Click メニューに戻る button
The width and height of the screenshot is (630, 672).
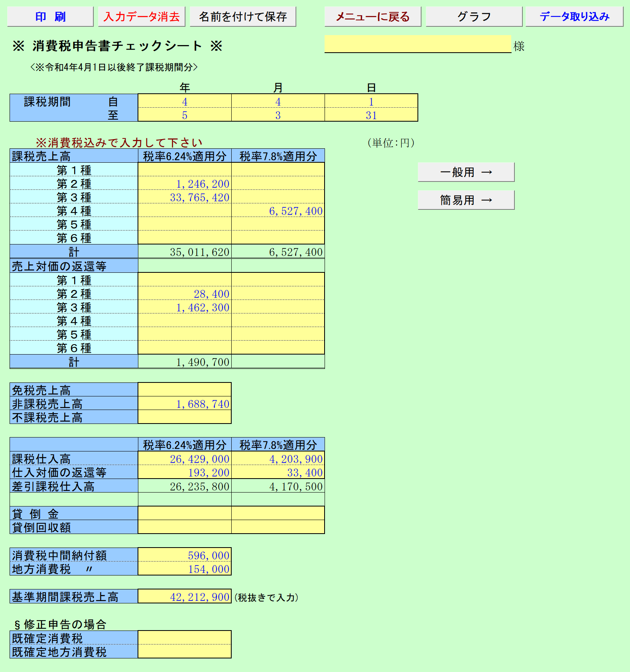point(373,17)
